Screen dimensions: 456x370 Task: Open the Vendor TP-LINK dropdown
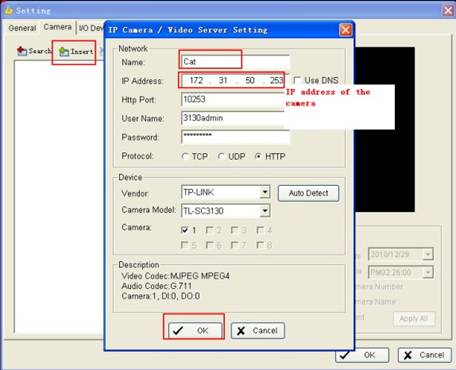[x=265, y=192]
